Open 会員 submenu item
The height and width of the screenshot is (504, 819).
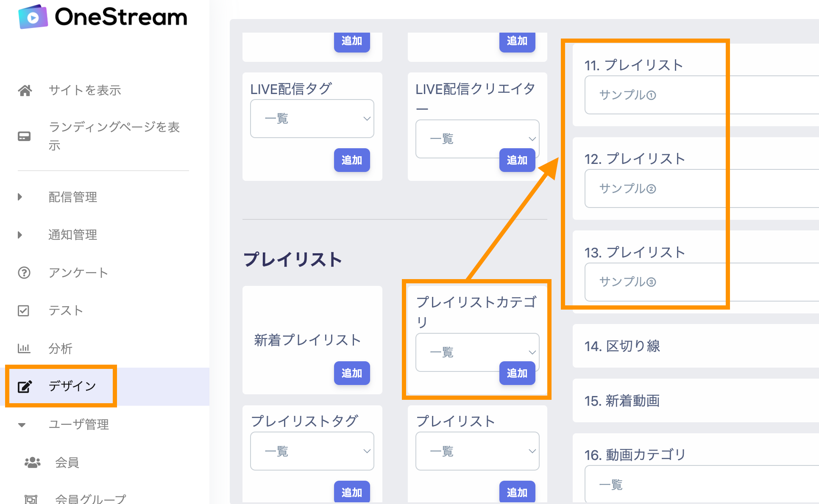tap(67, 462)
